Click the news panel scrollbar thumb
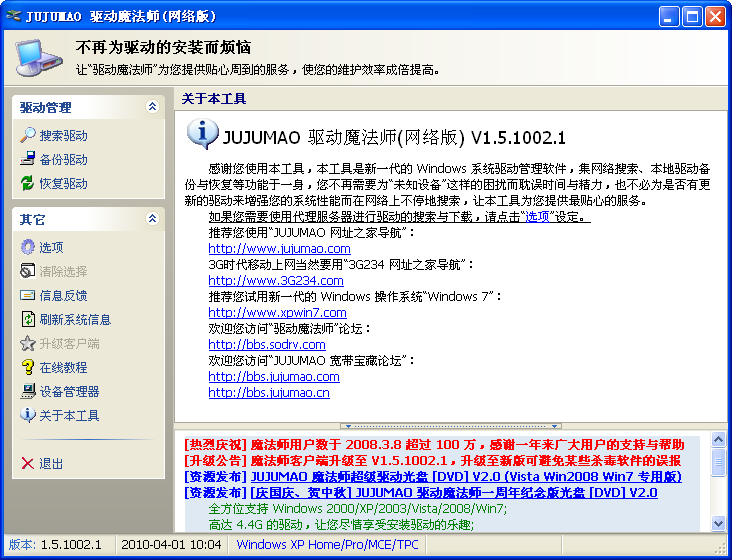 click(x=718, y=462)
